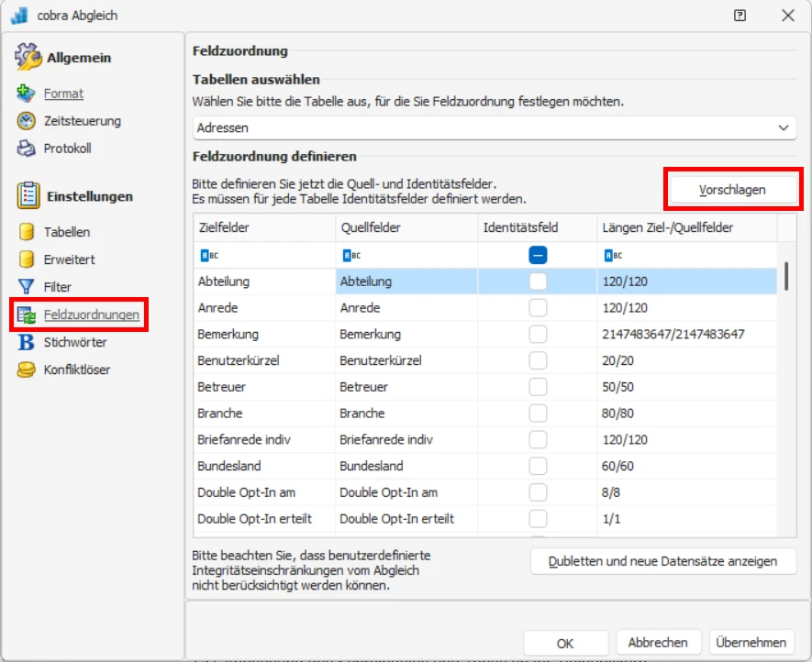This screenshot has height=662, width=812.
Task: Click Längen column filter ABC icon
Action: [613, 255]
